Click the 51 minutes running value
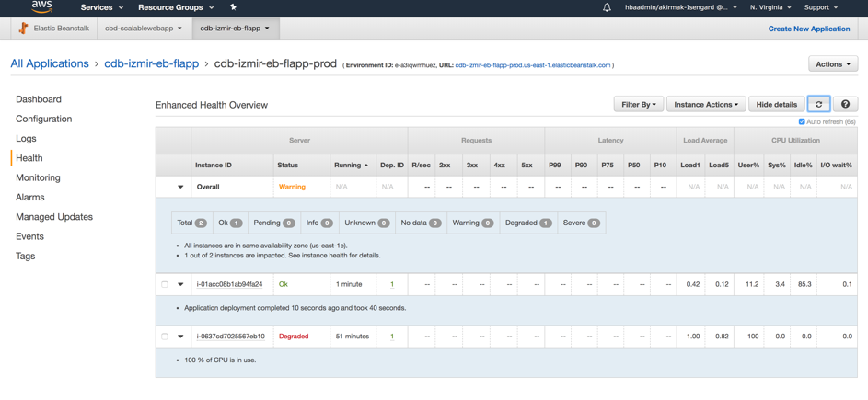The image size is (868, 400). tap(352, 337)
